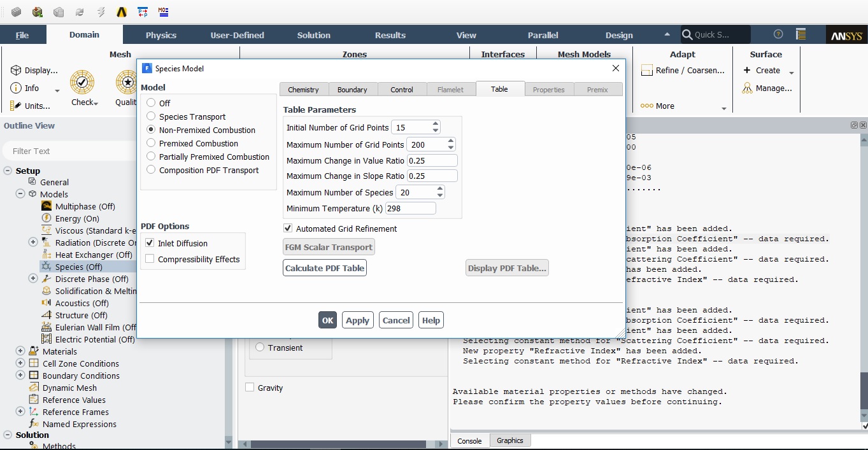Increase Initial Number of Grid Points
Image resolution: width=868 pixels, height=450 pixels.
[436, 124]
